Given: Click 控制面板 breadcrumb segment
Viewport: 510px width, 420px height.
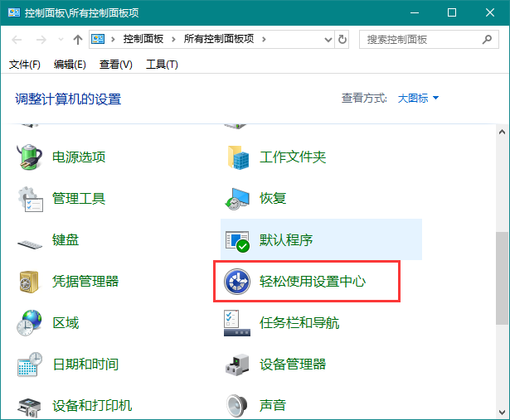Looking at the screenshot, I should click(x=143, y=39).
